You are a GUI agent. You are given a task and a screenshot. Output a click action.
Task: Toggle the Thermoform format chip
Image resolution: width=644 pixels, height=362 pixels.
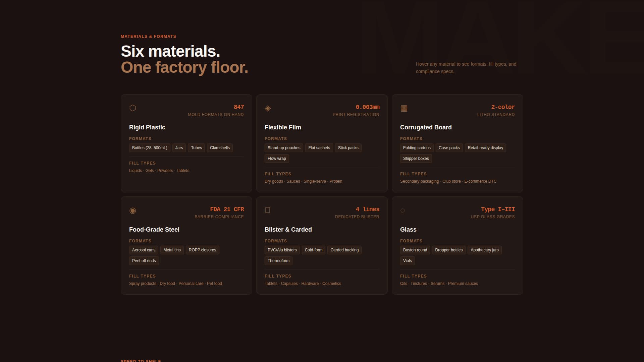click(x=278, y=260)
